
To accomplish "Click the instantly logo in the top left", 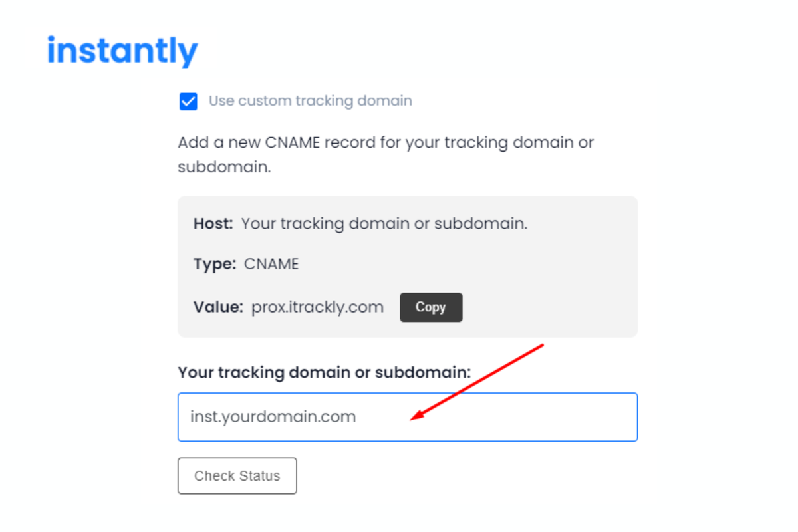I will click(122, 50).
